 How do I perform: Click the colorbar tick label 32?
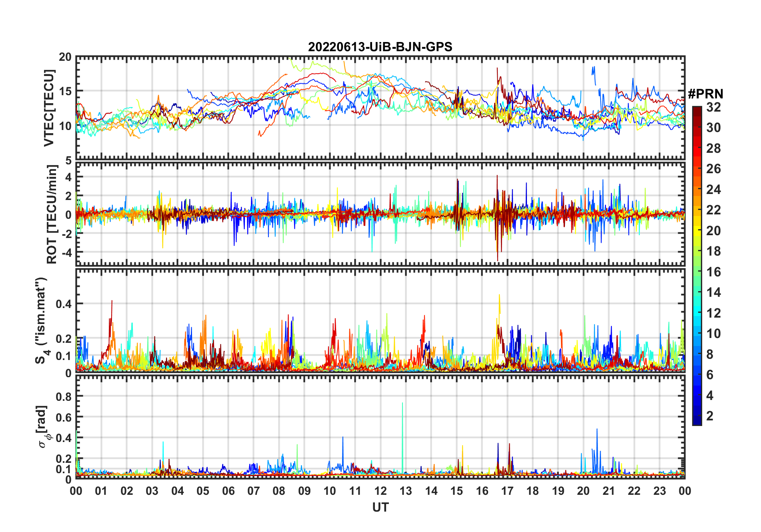(713, 107)
